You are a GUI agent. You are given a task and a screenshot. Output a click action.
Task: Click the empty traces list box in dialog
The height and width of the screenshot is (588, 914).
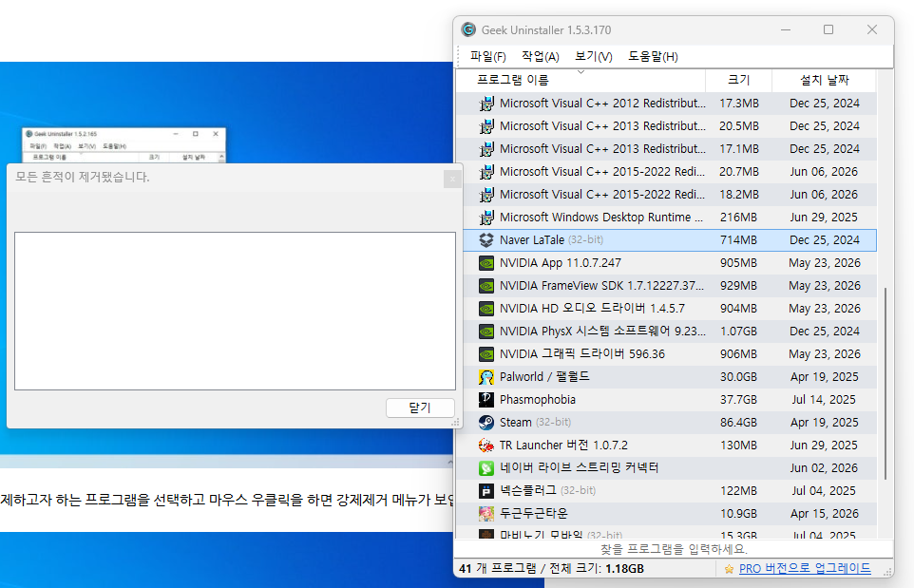235,312
